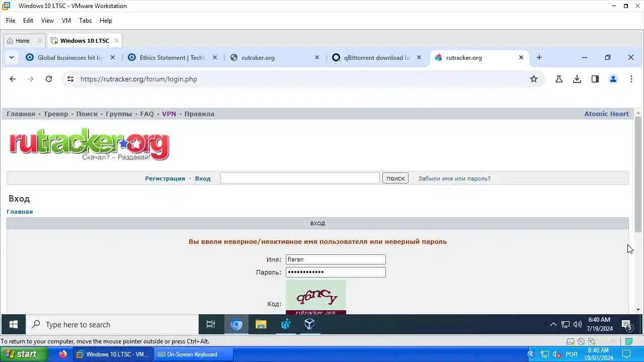Open the site information icon in the address bar

click(70, 79)
